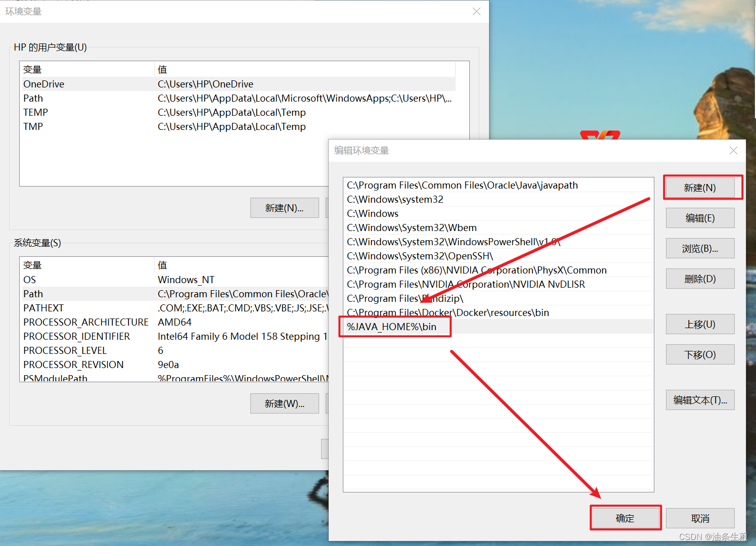Click 值 column header in user variables

pyautogui.click(x=305, y=69)
